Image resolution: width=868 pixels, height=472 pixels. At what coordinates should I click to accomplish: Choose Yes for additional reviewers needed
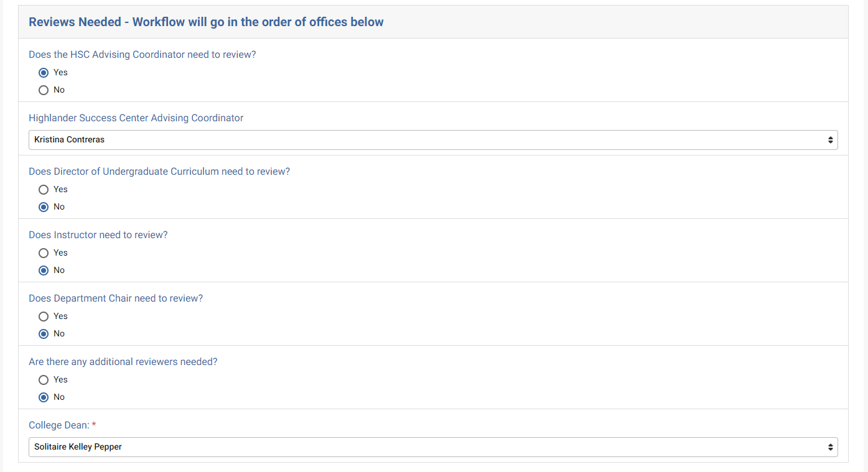44,380
